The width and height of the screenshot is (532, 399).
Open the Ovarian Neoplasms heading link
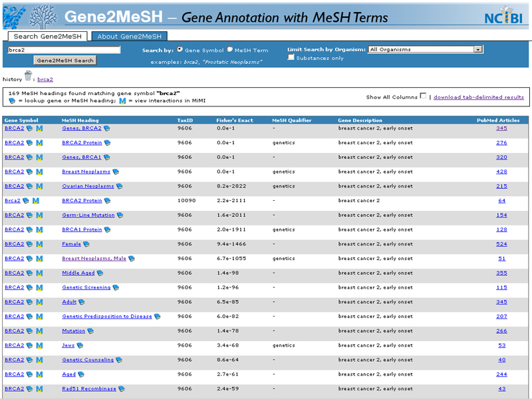pos(88,186)
